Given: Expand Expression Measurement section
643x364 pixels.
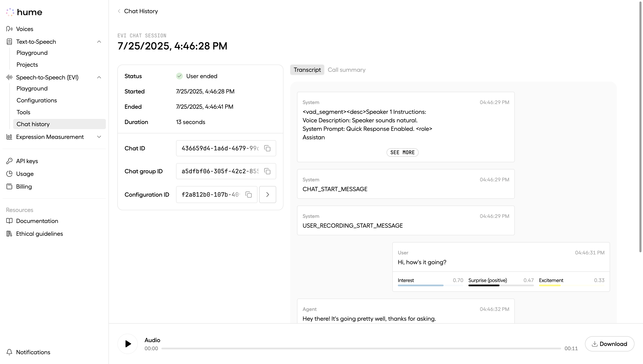Looking at the screenshot, I should coord(99,137).
